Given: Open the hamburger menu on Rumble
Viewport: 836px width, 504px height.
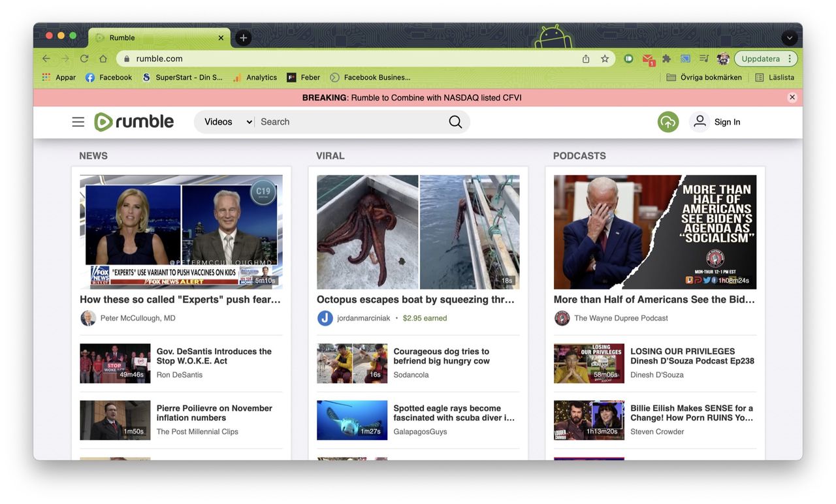Looking at the screenshot, I should pyautogui.click(x=78, y=122).
